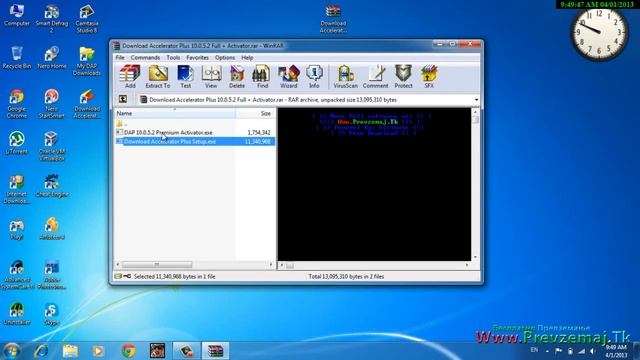Click the drive icon in status bar

pos(118,276)
